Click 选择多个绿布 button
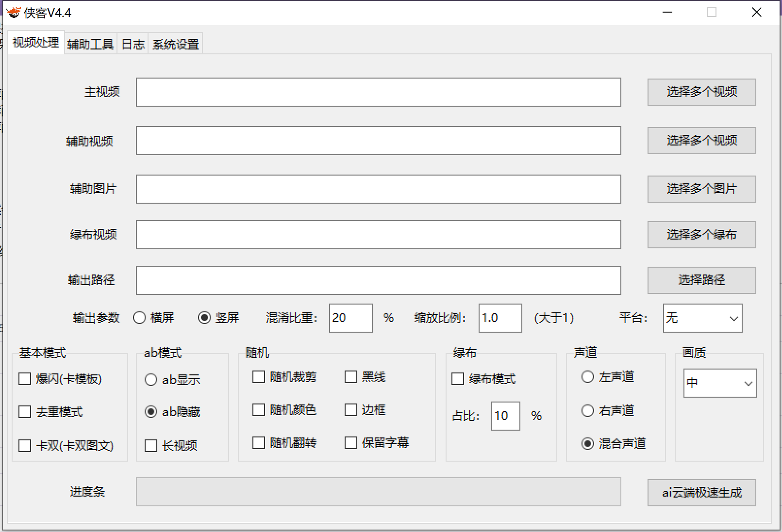Image resolution: width=782 pixels, height=532 pixels. [x=701, y=234]
